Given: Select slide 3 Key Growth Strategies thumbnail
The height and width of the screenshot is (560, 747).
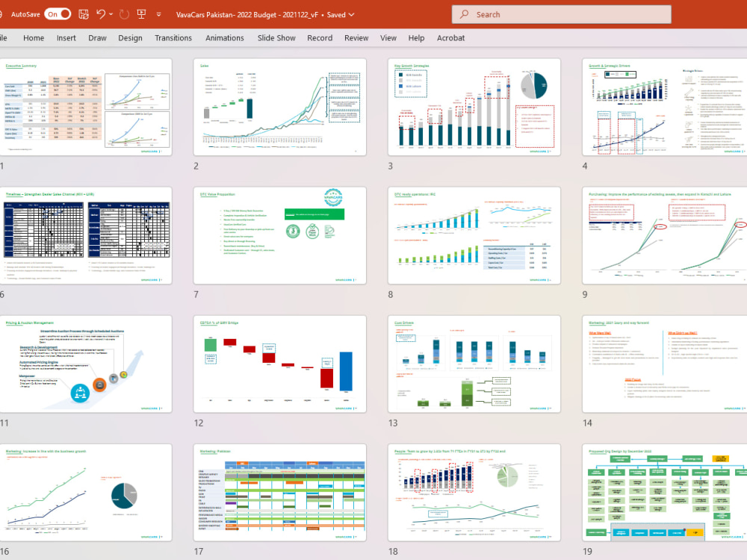Looking at the screenshot, I should tap(474, 107).
